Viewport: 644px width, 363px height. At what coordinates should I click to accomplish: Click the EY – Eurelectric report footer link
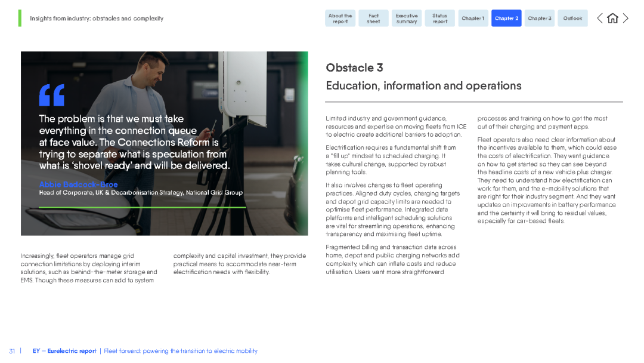pyautogui.click(x=64, y=350)
